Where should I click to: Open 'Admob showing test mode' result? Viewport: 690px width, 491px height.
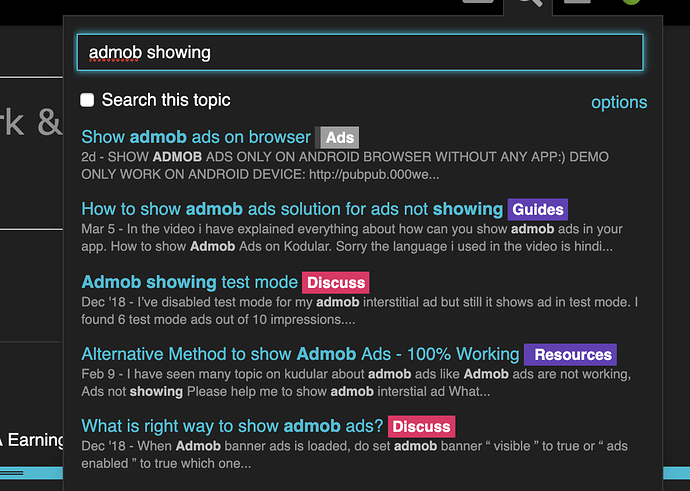pyautogui.click(x=190, y=282)
